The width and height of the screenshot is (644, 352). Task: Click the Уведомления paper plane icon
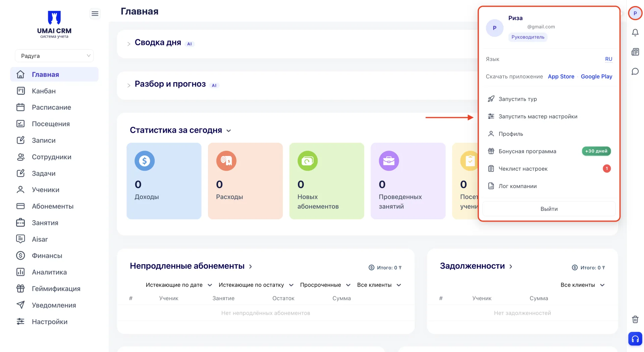[x=20, y=305]
